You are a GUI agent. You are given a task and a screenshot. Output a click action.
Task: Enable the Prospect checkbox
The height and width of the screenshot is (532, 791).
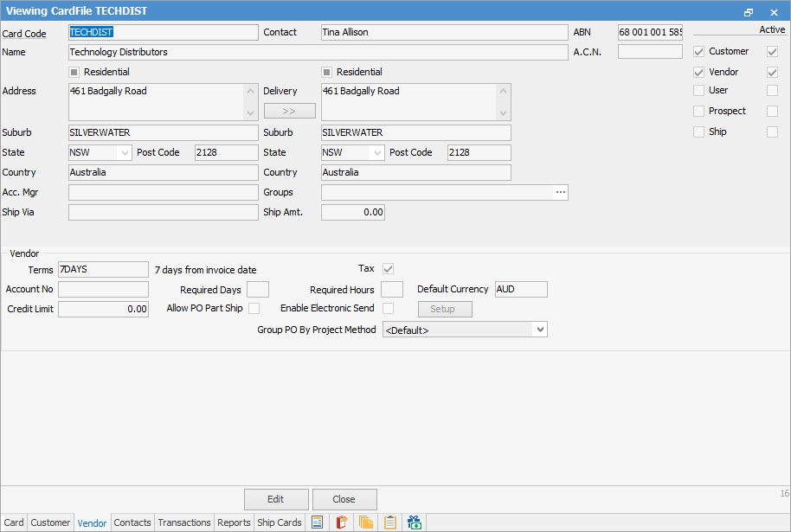pos(699,112)
